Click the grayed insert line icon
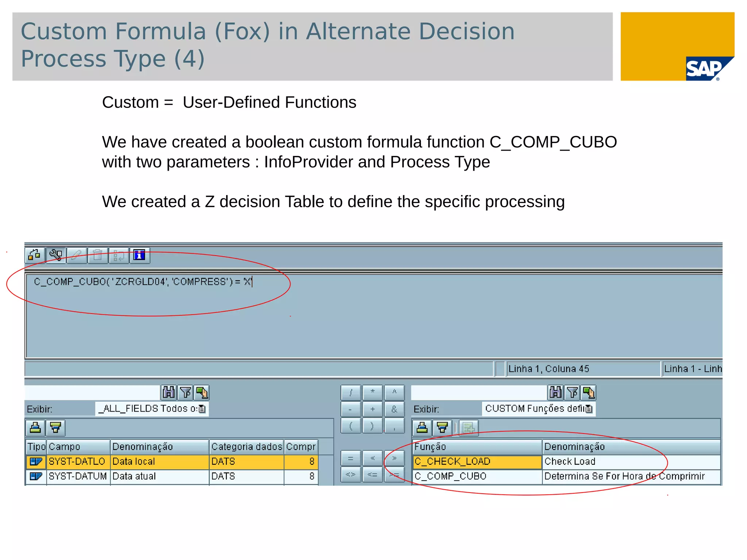Viewport: 747px width, 560px height. pyautogui.click(x=119, y=255)
